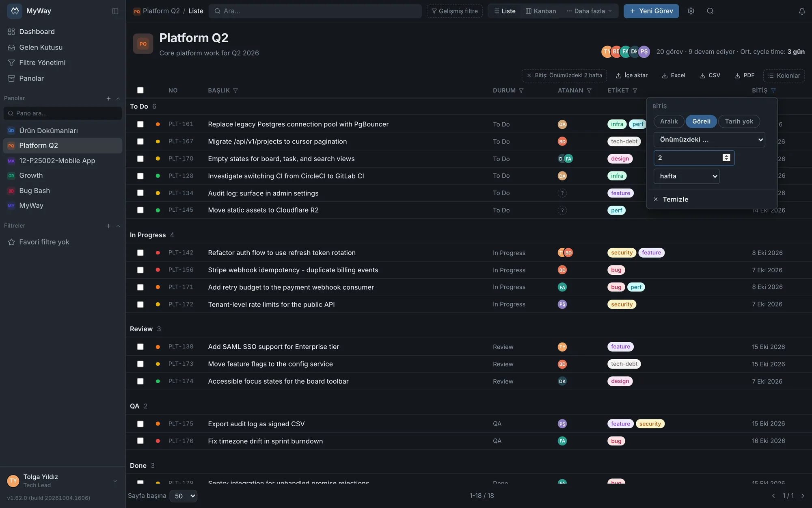Click the Yeni Görev button
The width and height of the screenshot is (812, 508).
pos(651,11)
